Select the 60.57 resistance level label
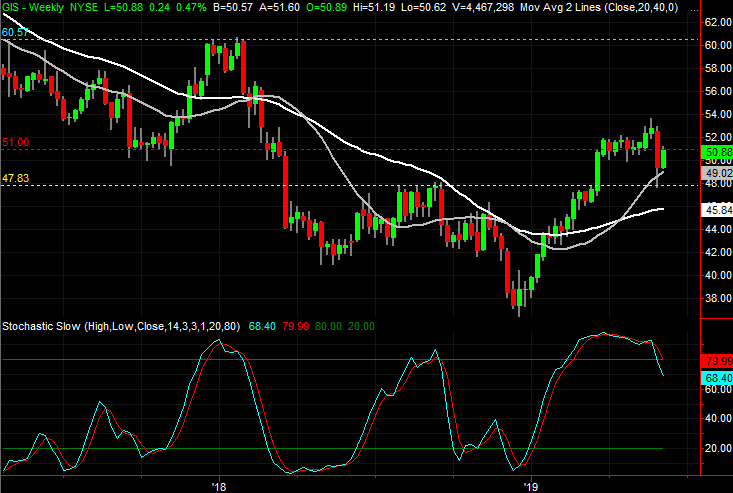Viewport: 733px width, 493px height. pos(15,33)
